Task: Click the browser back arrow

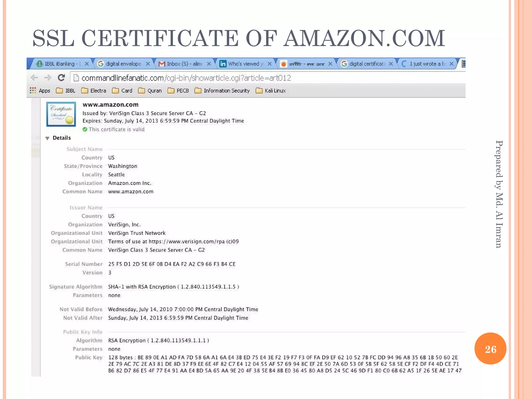Action: pyautogui.click(x=34, y=78)
